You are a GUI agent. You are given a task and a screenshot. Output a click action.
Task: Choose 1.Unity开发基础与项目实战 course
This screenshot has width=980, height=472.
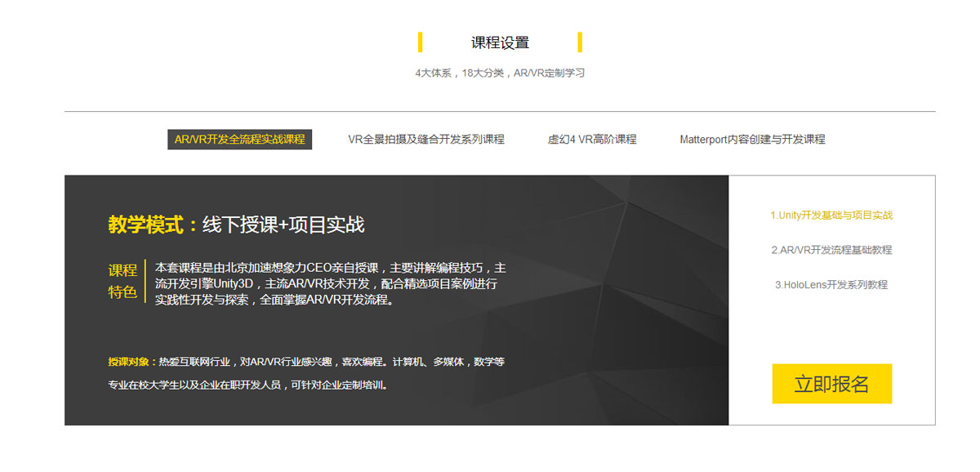[831, 216]
